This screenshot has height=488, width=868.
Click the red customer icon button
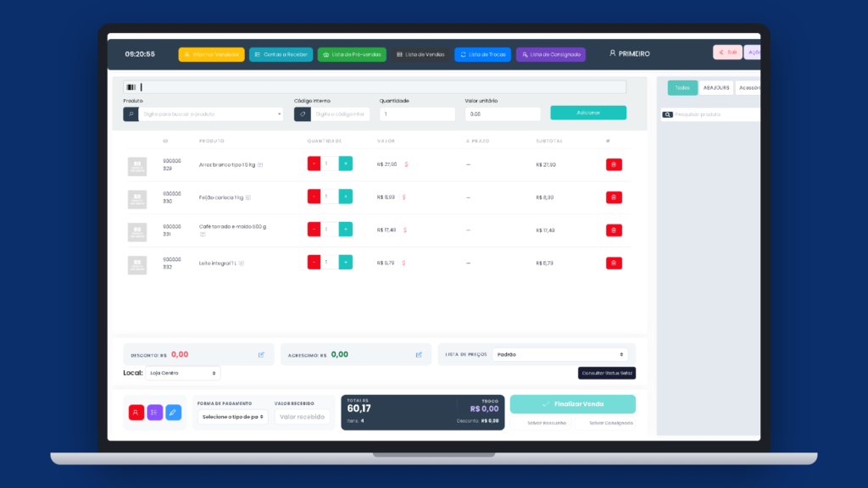point(136,413)
